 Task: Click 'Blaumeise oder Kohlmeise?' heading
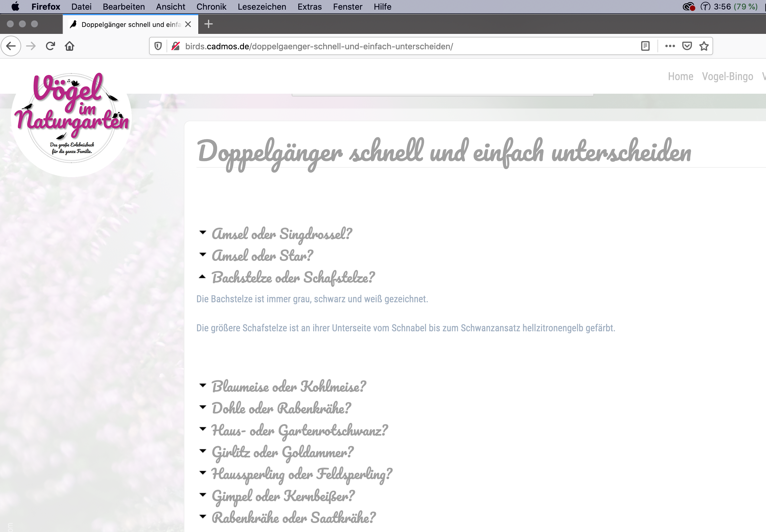[x=289, y=387]
